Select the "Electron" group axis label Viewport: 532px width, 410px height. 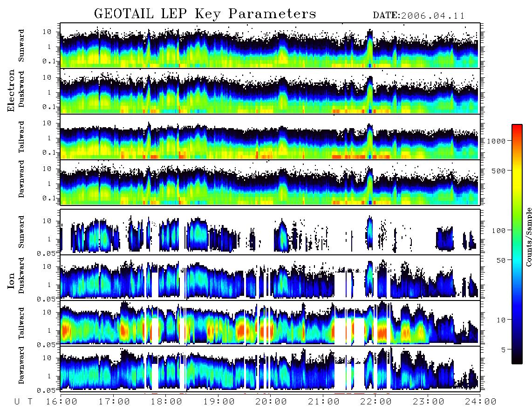tap(11, 90)
